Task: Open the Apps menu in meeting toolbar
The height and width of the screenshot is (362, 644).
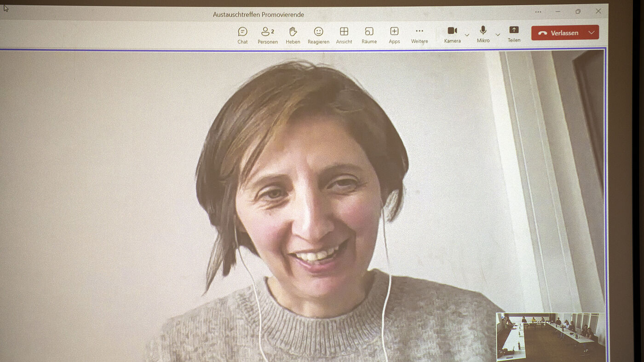Action: 394,35
